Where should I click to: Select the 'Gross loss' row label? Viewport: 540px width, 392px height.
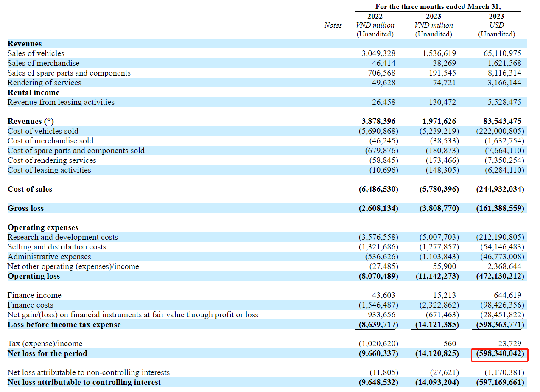(25, 208)
